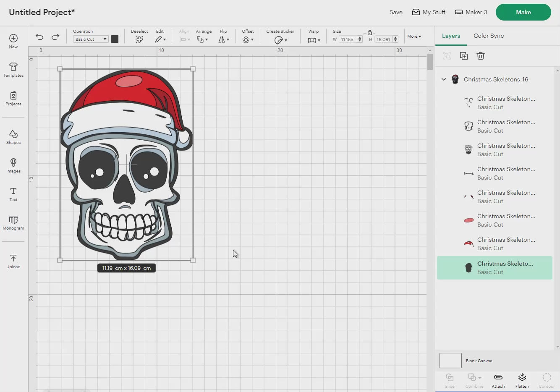Click the Duplicate layer icon
This screenshot has height=392, width=560.
pyautogui.click(x=464, y=56)
